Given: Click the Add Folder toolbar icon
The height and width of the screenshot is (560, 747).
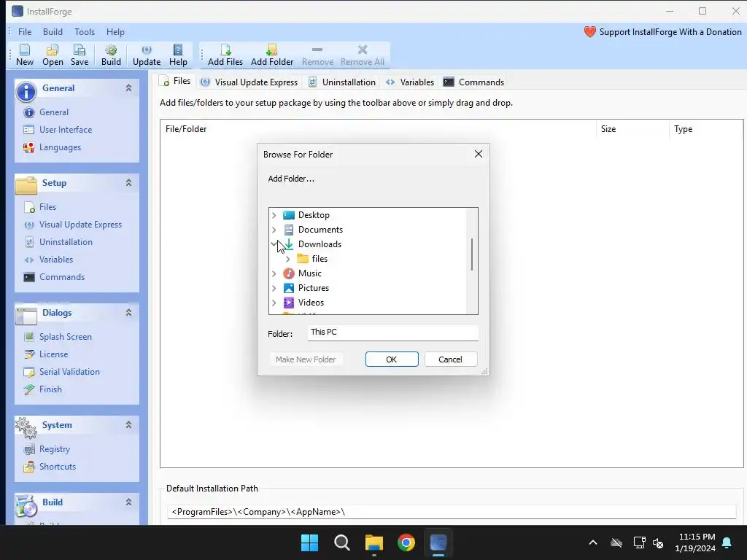Looking at the screenshot, I should pyautogui.click(x=272, y=55).
